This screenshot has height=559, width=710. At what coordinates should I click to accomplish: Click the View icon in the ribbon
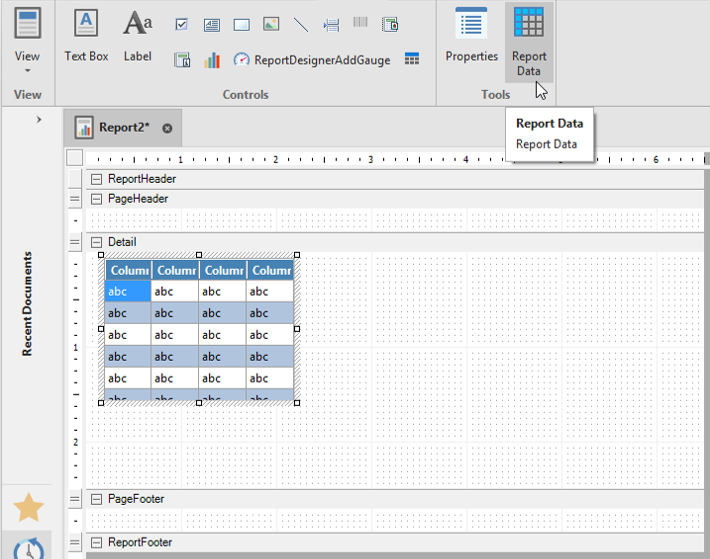pyautogui.click(x=28, y=23)
